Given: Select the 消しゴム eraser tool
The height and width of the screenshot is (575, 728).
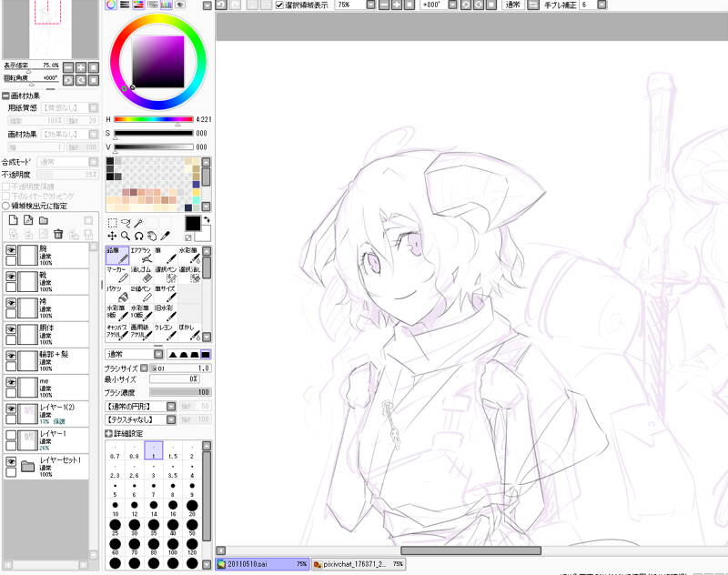Looking at the screenshot, I should [x=141, y=275].
